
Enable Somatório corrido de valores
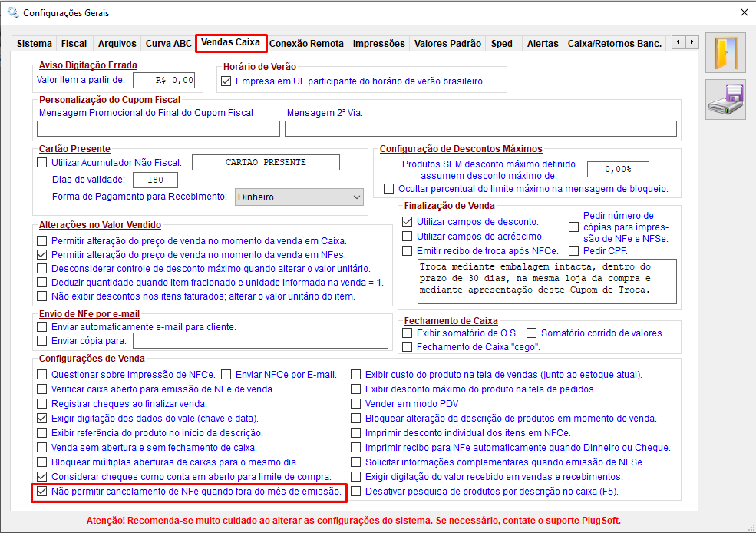(x=531, y=333)
